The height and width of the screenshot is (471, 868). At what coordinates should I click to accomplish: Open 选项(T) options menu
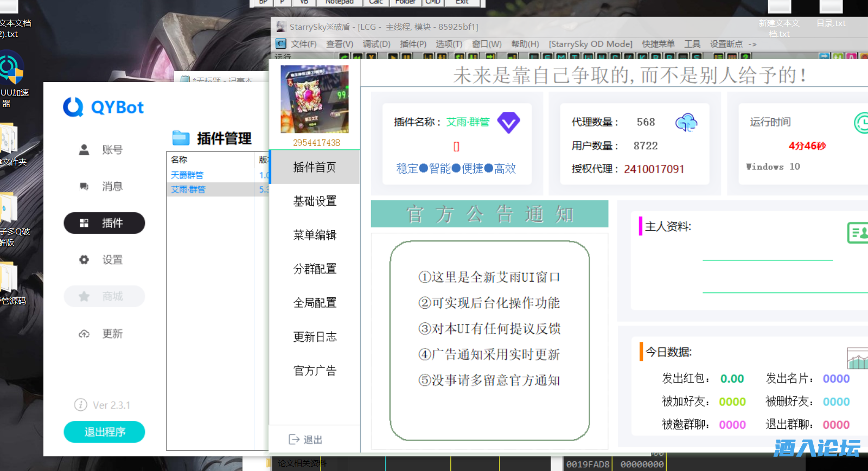tap(449, 44)
